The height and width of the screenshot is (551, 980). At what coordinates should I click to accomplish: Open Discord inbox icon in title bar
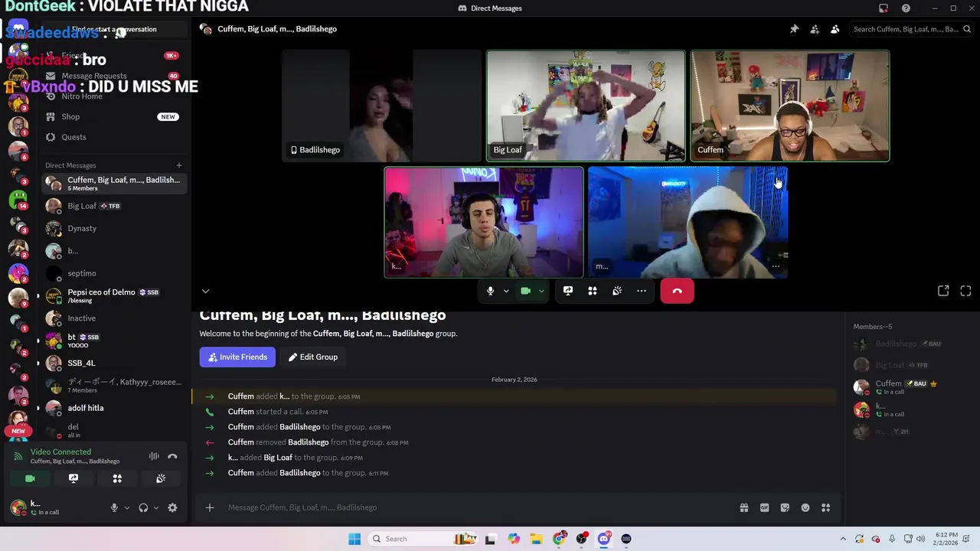pyautogui.click(x=884, y=8)
